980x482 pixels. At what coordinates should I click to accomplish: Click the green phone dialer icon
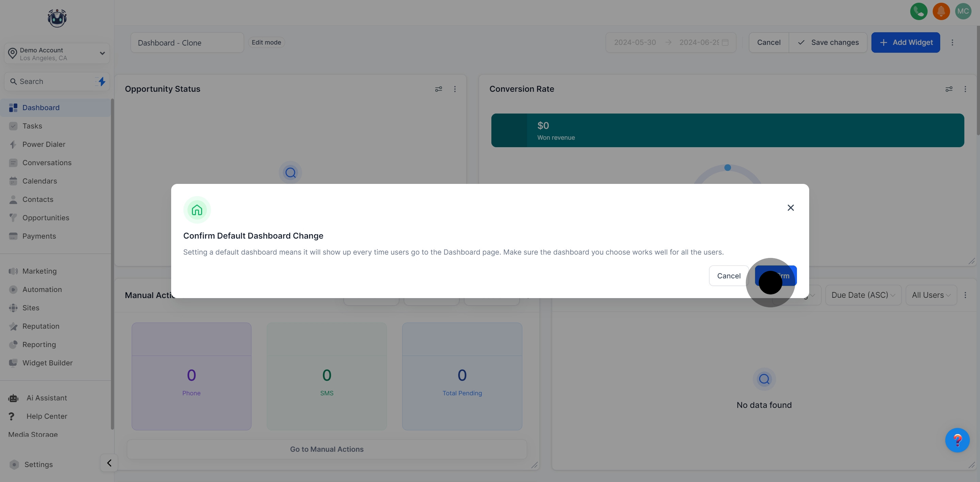[x=918, y=12]
